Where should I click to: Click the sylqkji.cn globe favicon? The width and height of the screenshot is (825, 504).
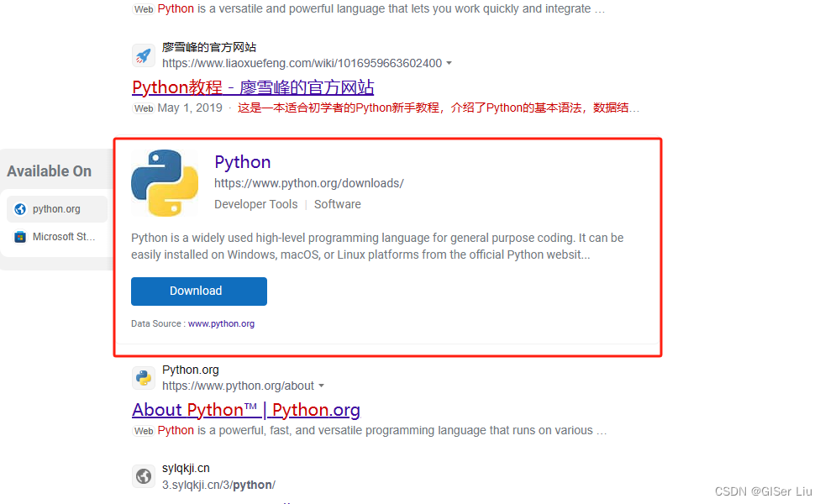143,476
